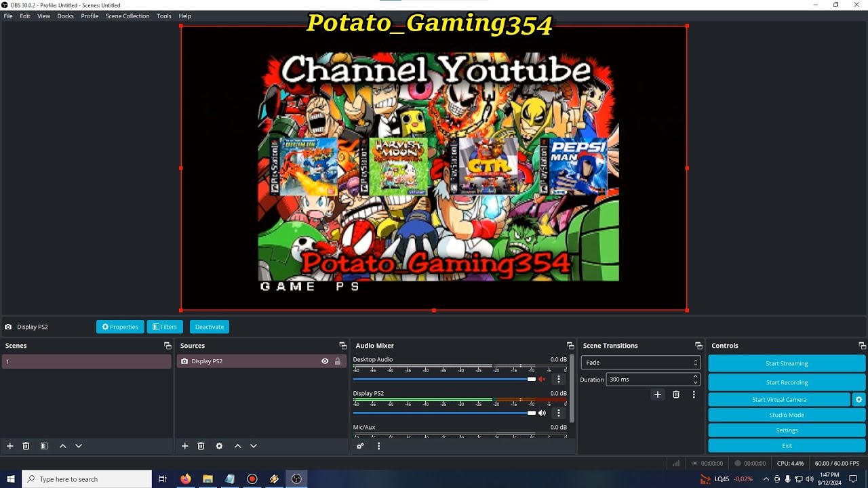Image resolution: width=868 pixels, height=488 pixels.
Task: Remove selected source with trash icon
Action: [x=201, y=446]
